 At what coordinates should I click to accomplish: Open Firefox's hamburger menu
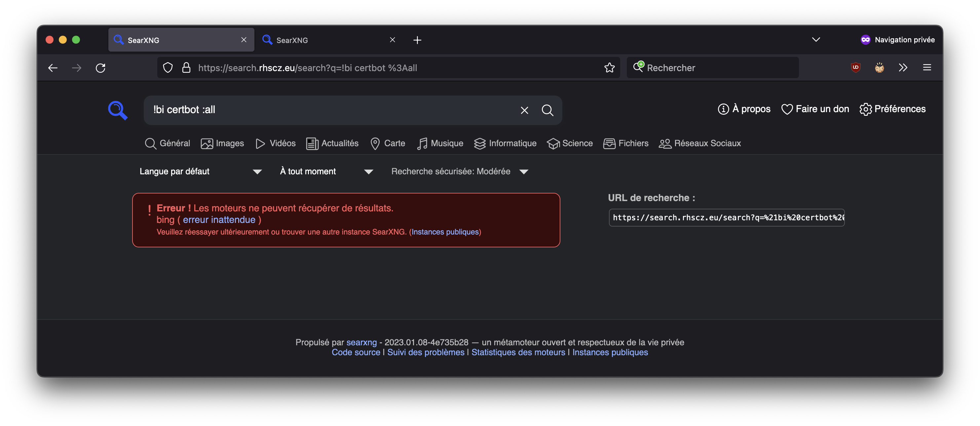point(927,67)
